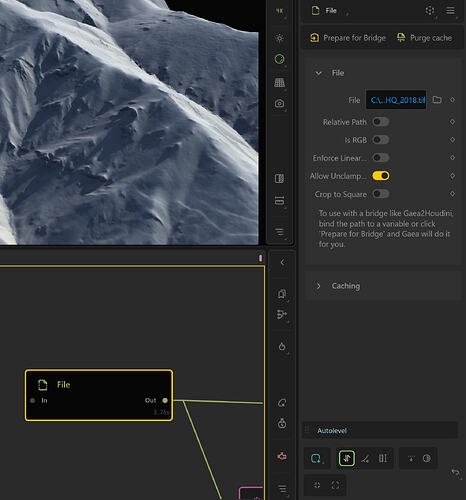Click the stopwatch timer icon in graph toolbar

[282, 424]
